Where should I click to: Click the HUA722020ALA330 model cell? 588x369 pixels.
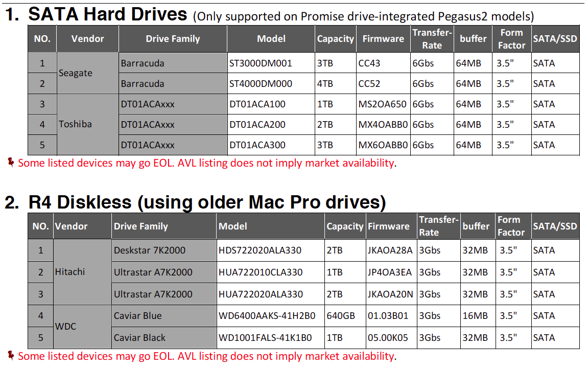point(270,294)
